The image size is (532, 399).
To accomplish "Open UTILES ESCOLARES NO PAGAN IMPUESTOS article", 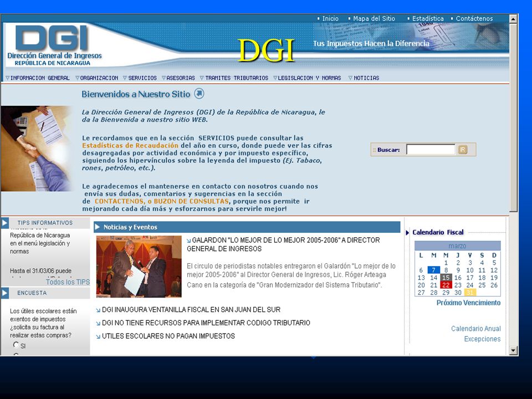I will pos(168,336).
